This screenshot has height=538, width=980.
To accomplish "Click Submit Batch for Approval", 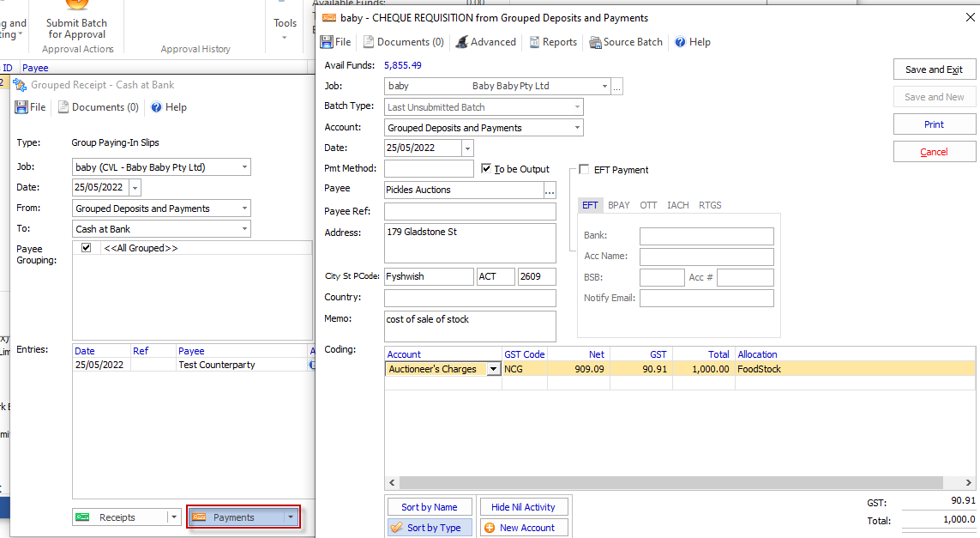I will tap(75, 23).
